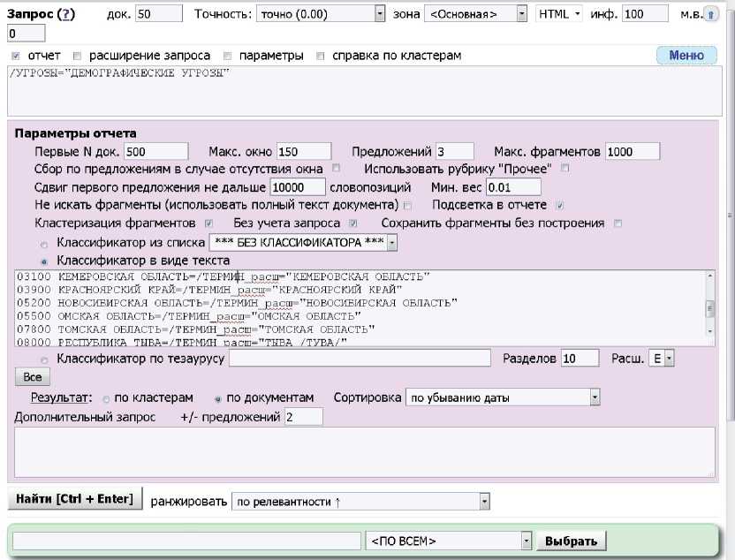Enable the расширение запроса checkbox
Image resolution: width=735 pixels, height=560 pixels.
click(x=78, y=56)
